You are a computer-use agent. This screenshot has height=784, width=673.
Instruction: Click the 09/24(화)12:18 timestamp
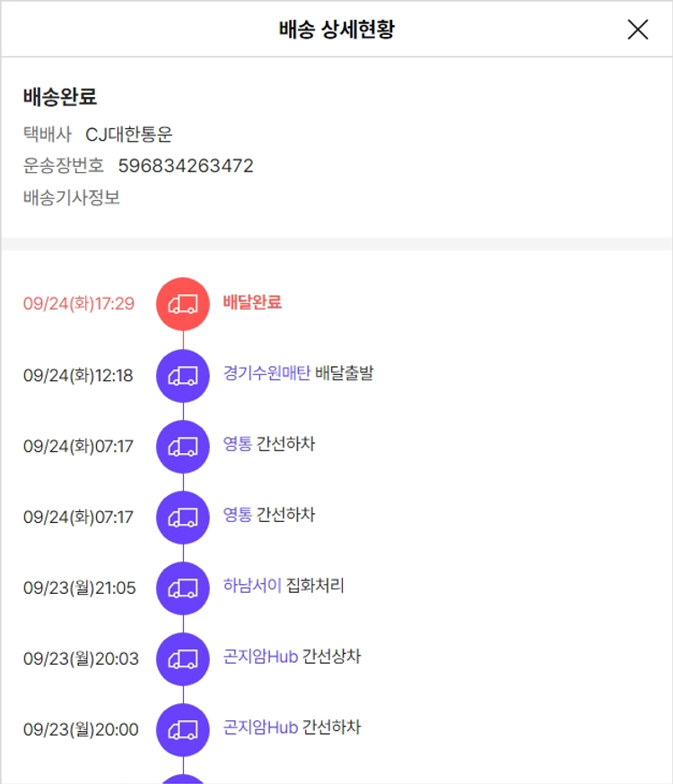pyautogui.click(x=78, y=375)
